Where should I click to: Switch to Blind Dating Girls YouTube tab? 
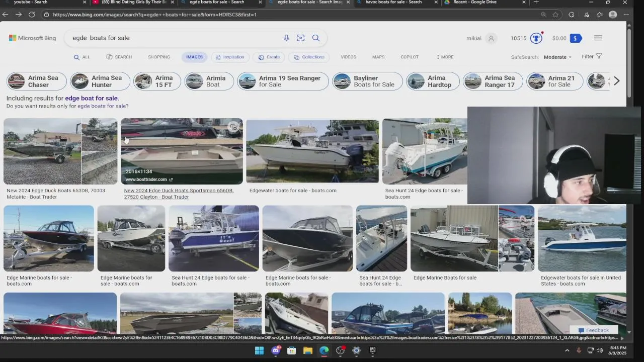point(133,3)
